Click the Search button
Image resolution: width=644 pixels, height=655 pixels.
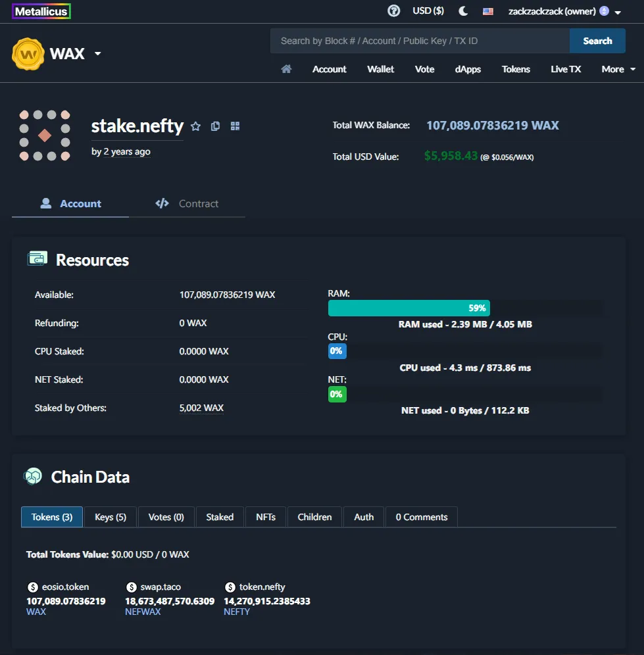tap(597, 41)
